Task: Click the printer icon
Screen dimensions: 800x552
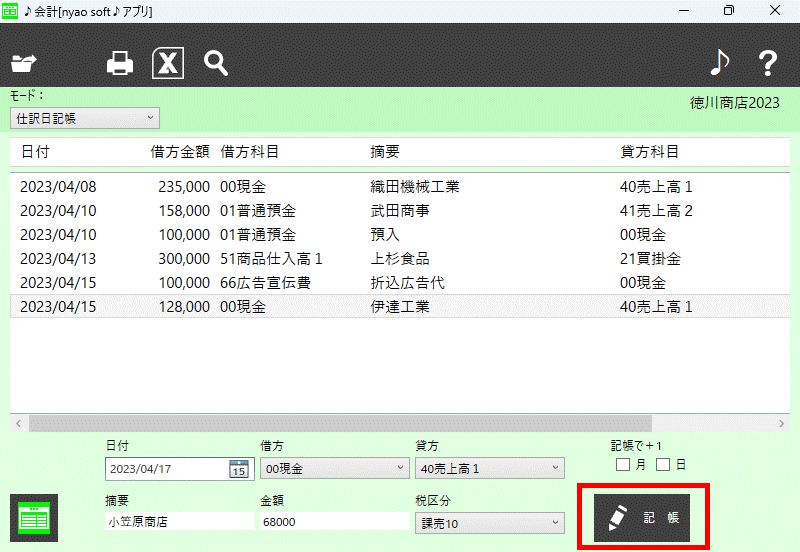Action: coord(120,64)
